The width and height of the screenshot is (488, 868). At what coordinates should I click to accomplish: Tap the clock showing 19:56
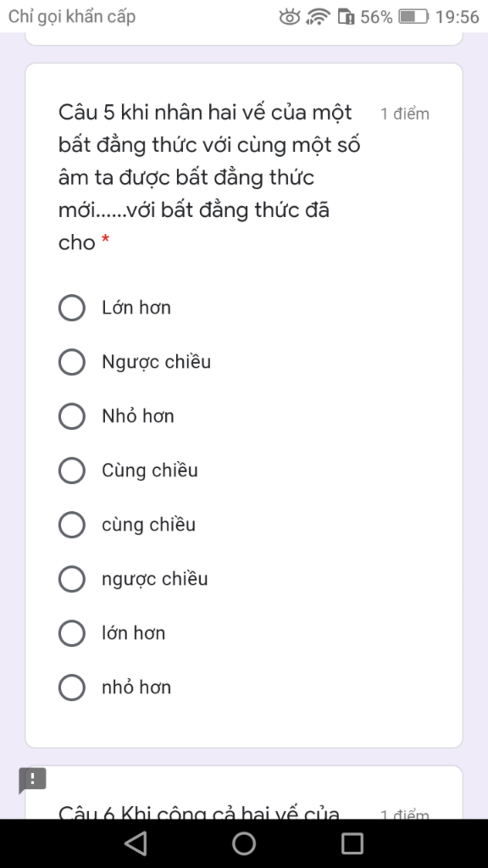[x=457, y=17]
